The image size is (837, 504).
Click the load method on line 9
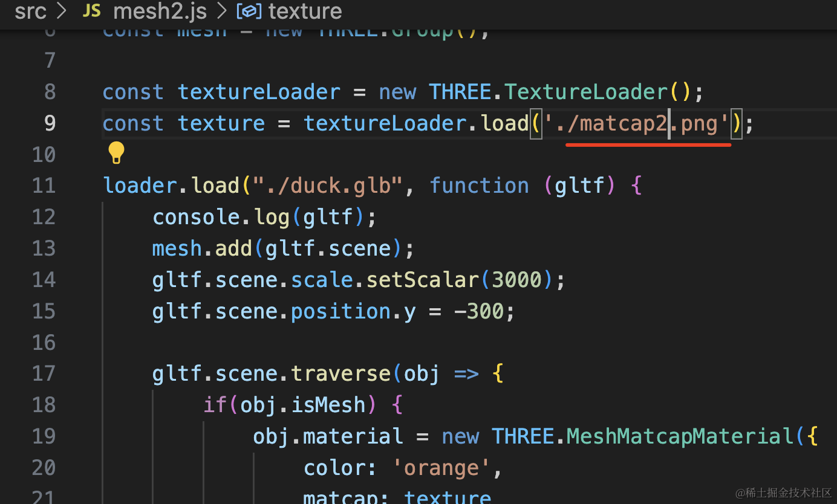coord(505,124)
